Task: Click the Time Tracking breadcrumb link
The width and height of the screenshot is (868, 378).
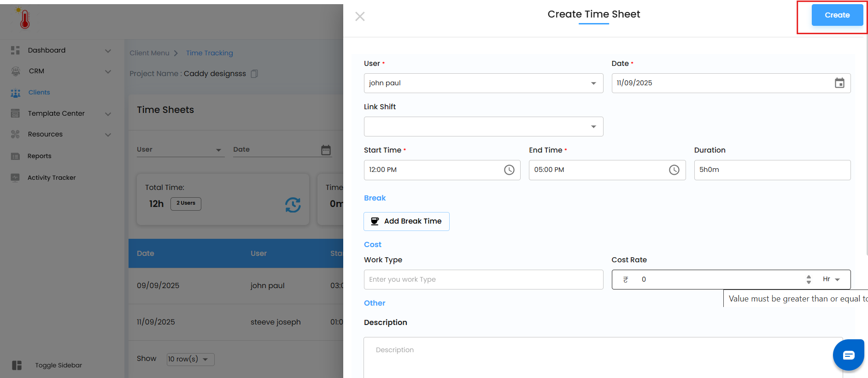Action: pyautogui.click(x=209, y=53)
